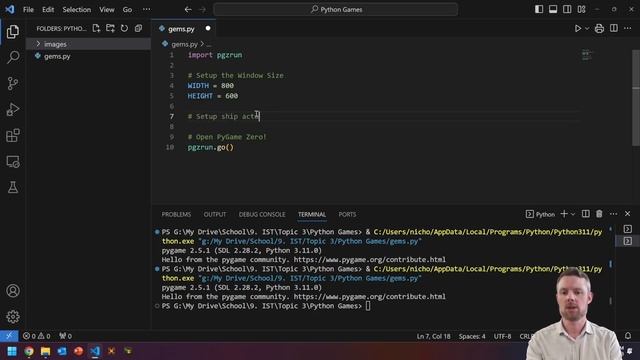
Task: Run the Python file with play button
Action: tap(578, 29)
